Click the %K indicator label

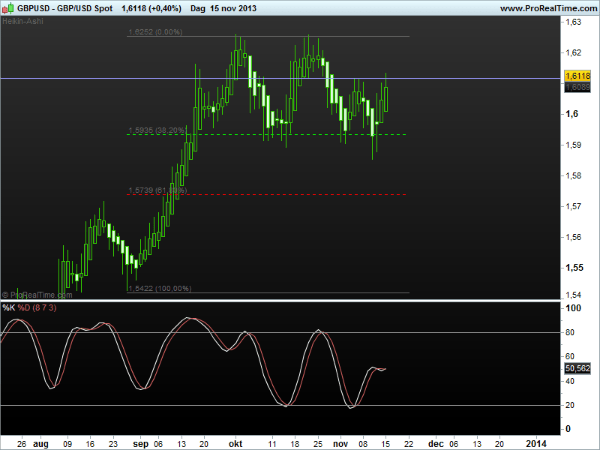click(x=8, y=308)
